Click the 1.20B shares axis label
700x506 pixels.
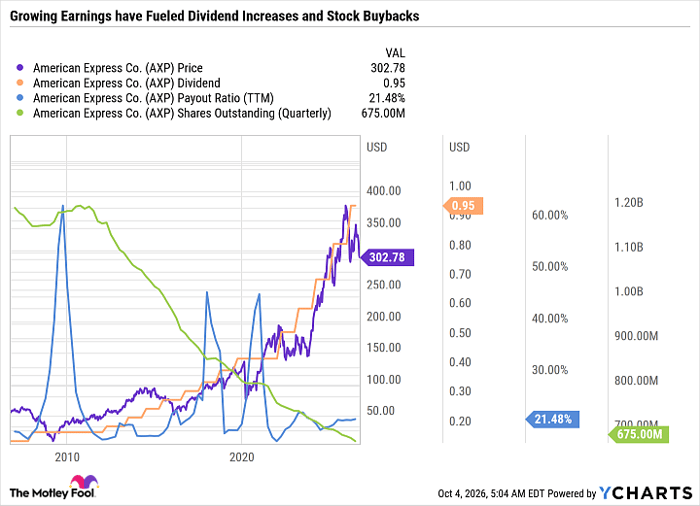(629, 203)
